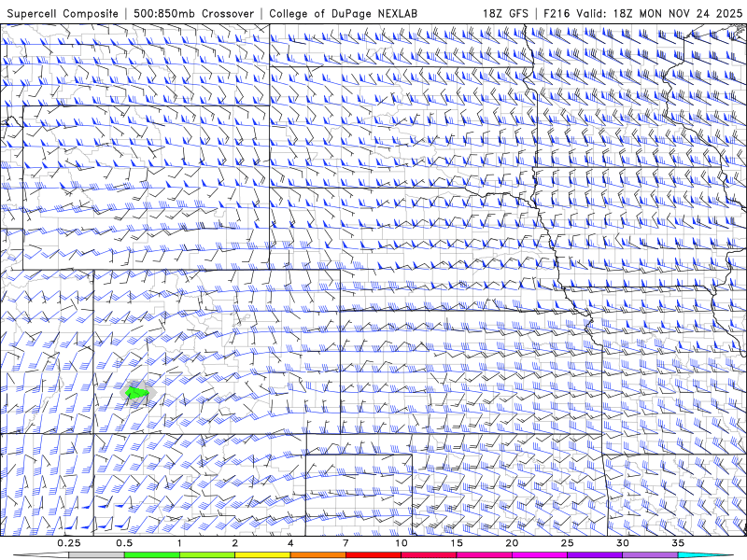Click the white arrow at legend's low end
Viewport: 747px width, 560px height.
[41, 555]
